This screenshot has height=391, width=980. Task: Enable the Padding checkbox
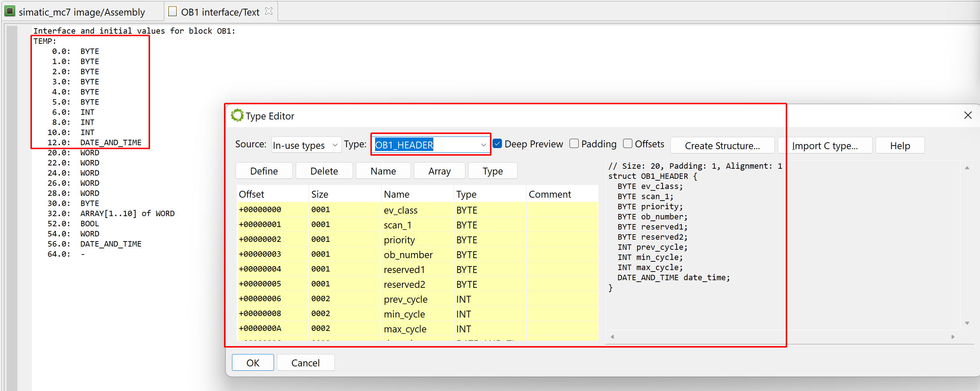[574, 144]
